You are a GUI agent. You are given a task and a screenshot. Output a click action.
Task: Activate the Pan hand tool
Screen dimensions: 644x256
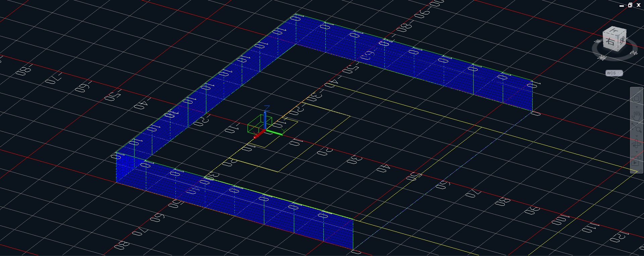(x=636, y=116)
